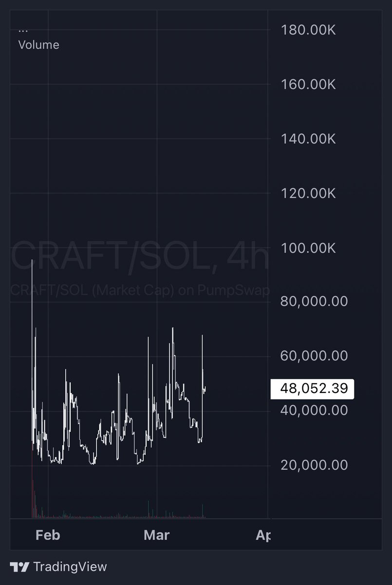Image resolution: width=392 pixels, height=585 pixels.
Task: Expand the collapsed legend ellipsis
Action: [x=23, y=31]
